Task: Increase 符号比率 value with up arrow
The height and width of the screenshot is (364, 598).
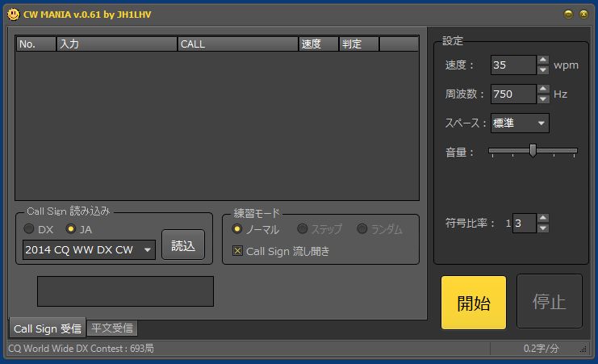Action: click(x=542, y=218)
